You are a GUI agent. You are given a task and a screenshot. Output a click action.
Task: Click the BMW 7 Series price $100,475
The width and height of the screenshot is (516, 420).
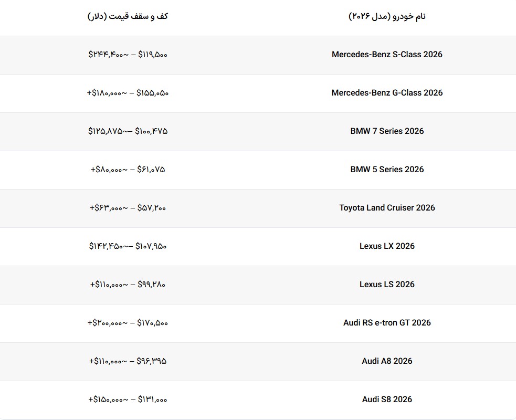128,131
